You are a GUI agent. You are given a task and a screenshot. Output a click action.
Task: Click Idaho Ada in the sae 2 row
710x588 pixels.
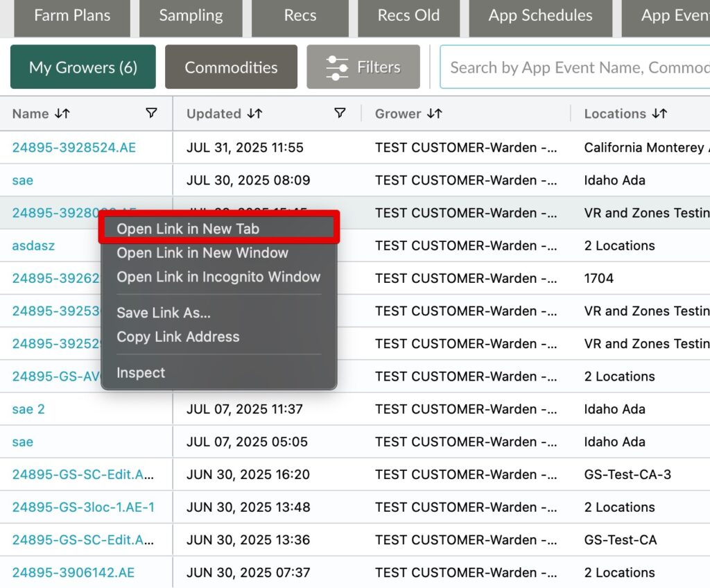pyautogui.click(x=614, y=409)
